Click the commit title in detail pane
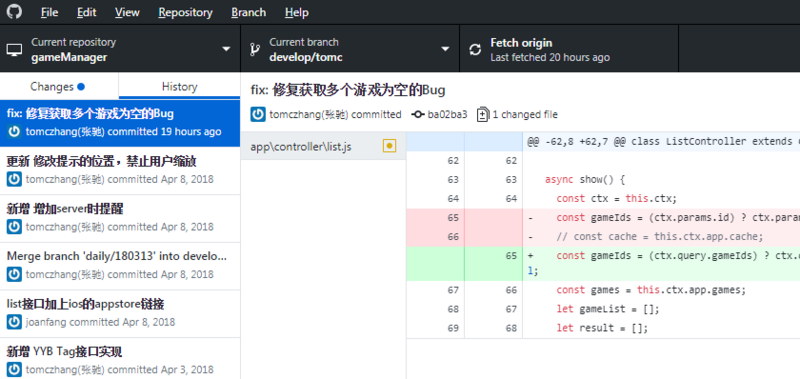The height and width of the screenshot is (379, 800). coord(348,90)
